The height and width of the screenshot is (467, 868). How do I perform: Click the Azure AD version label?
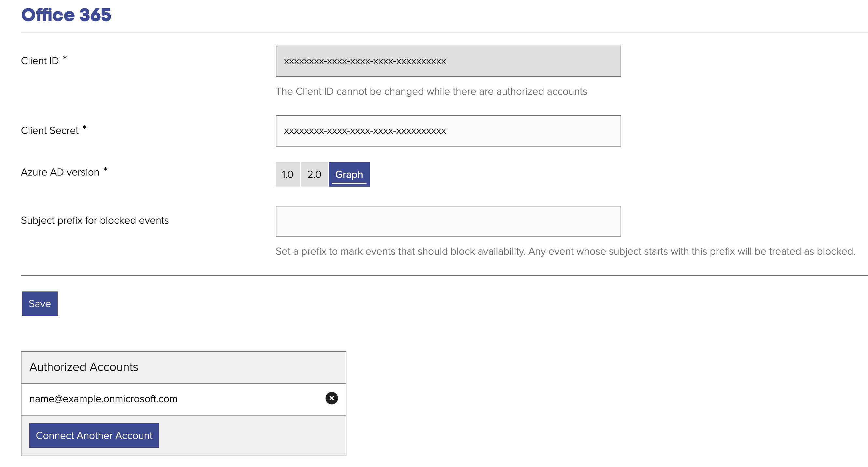coord(60,173)
